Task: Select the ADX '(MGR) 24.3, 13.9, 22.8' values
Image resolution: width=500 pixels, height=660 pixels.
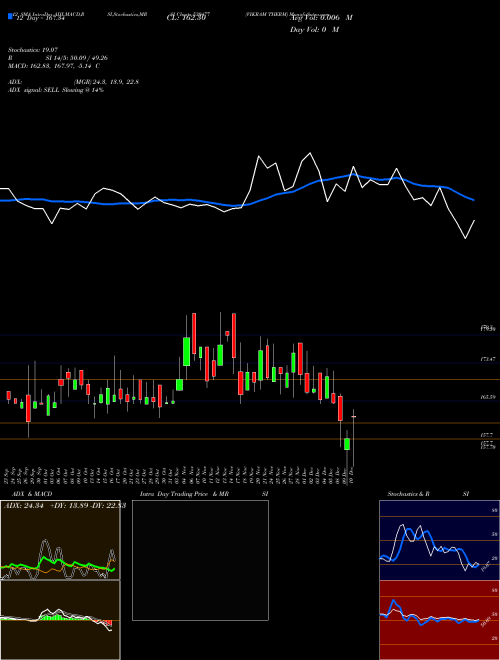Action: pyautogui.click(x=106, y=82)
